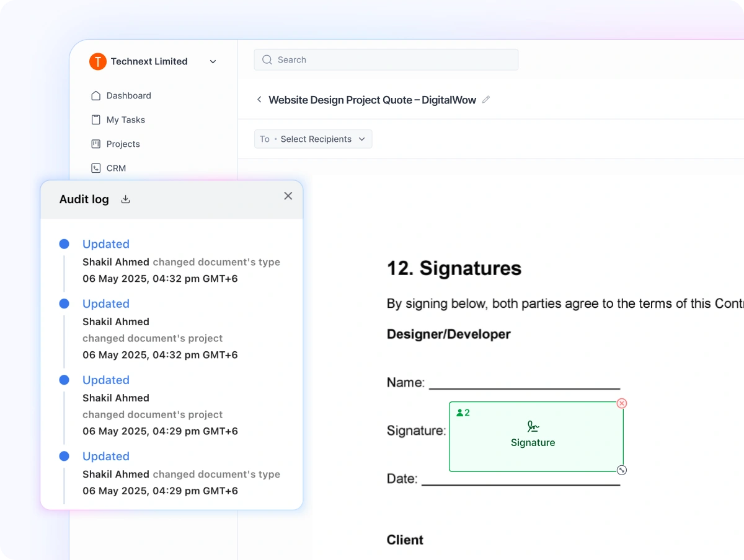Click the Client heading in document
The width and height of the screenshot is (744, 560).
click(405, 540)
